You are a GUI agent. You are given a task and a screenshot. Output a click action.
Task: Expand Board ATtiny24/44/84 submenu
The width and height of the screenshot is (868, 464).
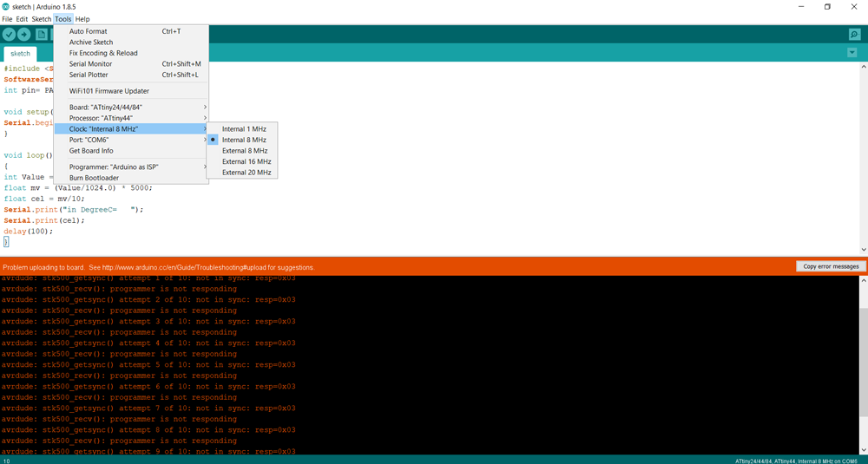[x=131, y=108]
